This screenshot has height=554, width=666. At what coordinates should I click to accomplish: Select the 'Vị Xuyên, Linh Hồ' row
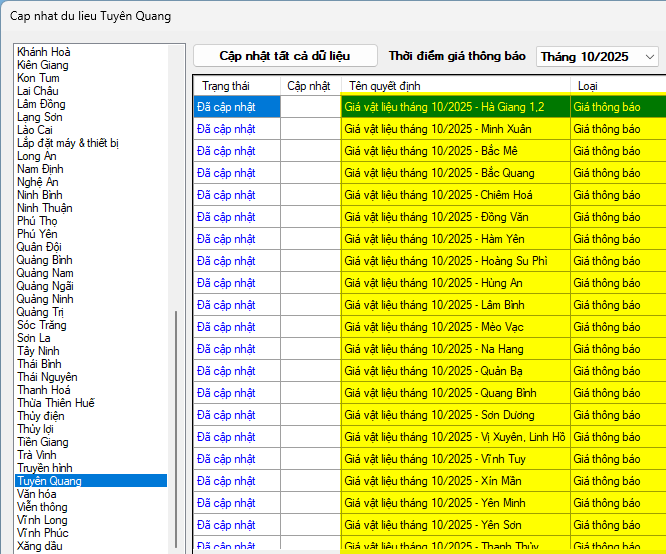[x=455, y=437]
